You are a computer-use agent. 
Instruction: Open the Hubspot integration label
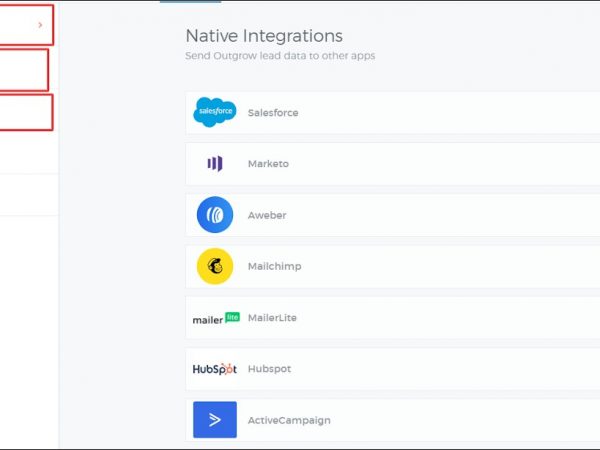[269, 369]
